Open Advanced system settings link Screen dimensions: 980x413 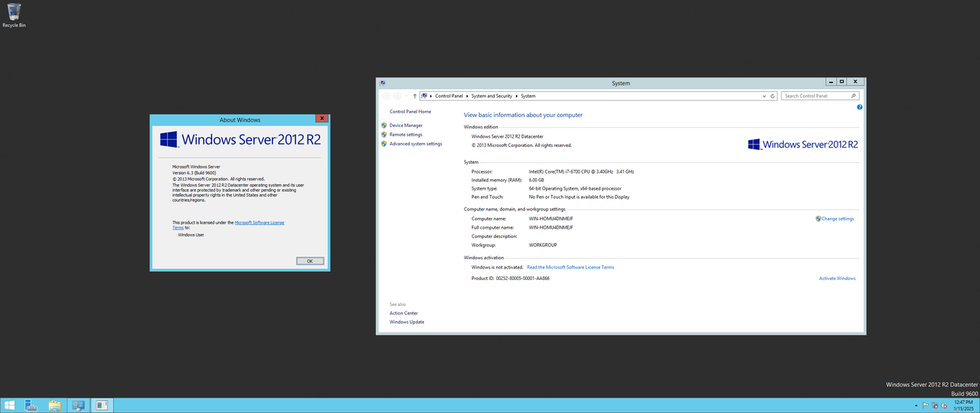(416, 144)
